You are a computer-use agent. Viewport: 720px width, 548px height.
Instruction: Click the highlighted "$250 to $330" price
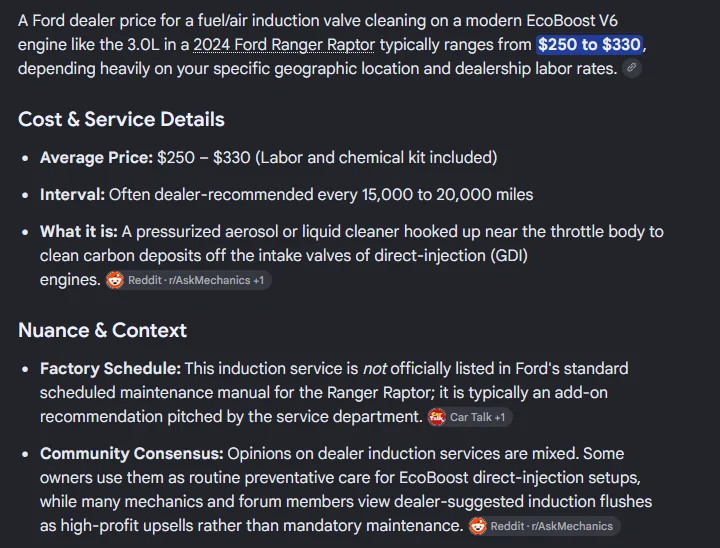[589, 45]
